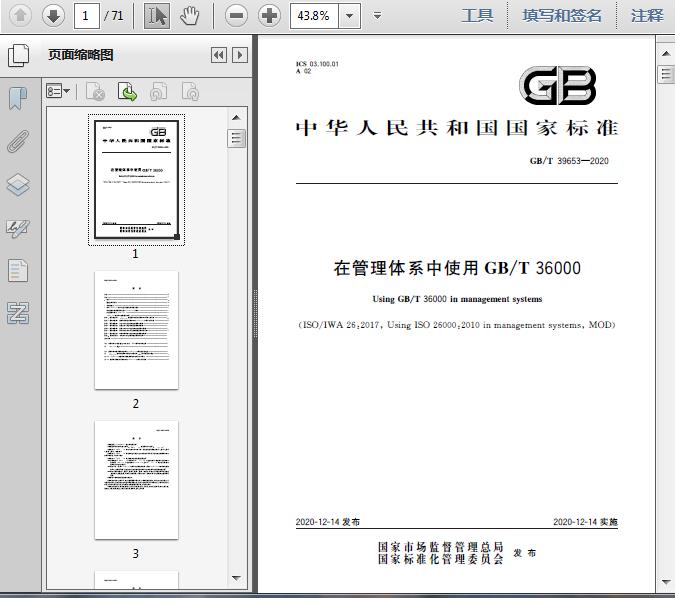Open the Bookmarks sidebar panel
The image size is (675, 598).
18,98
